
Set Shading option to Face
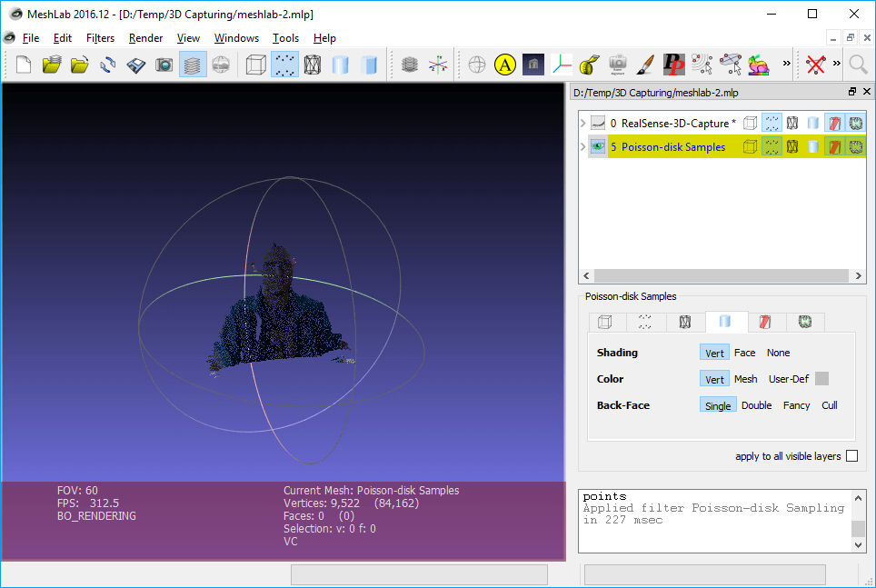745,353
